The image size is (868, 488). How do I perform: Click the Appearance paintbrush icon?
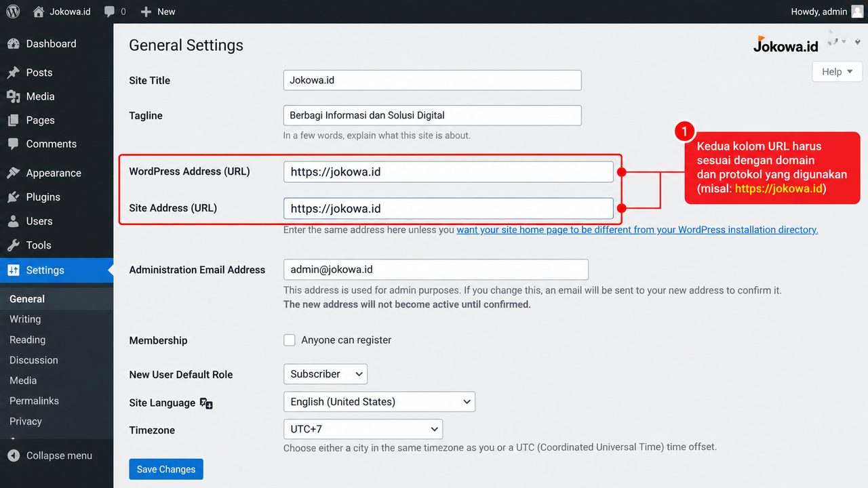(x=14, y=173)
